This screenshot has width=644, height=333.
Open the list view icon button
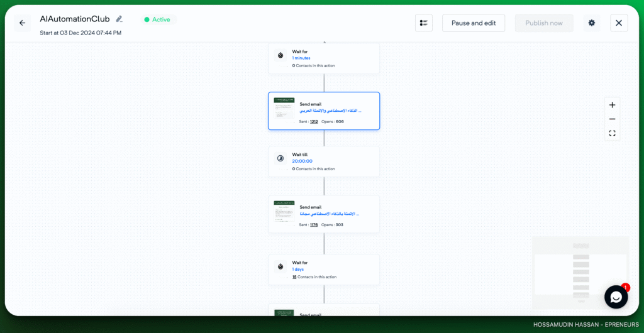424,23
